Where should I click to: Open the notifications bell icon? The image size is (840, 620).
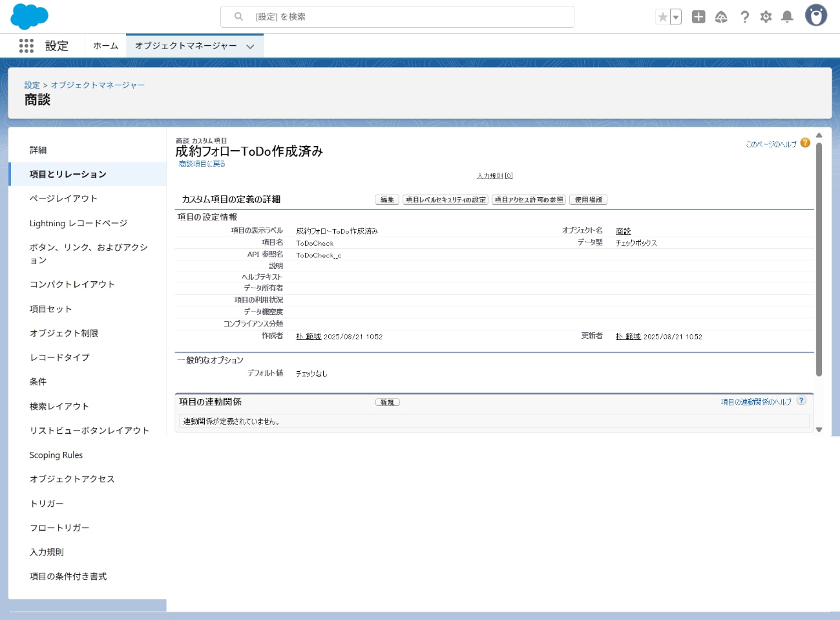787,16
